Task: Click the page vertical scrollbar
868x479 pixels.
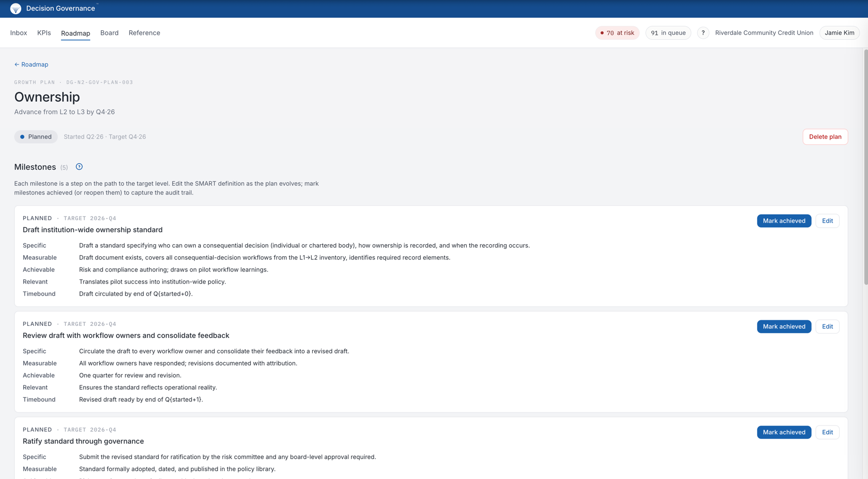Action: 865,166
